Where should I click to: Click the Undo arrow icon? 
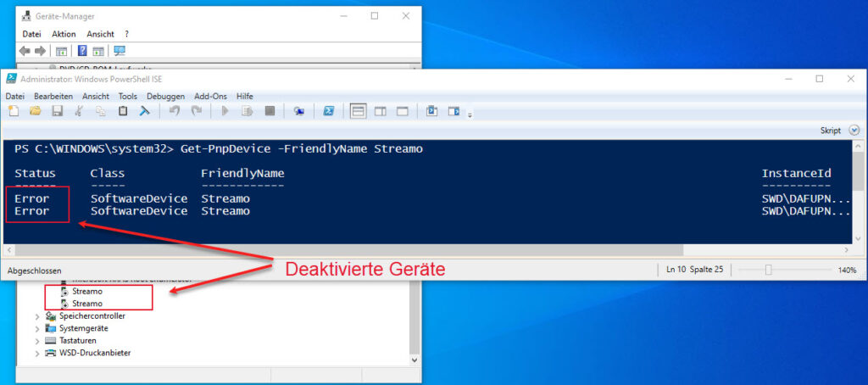click(175, 111)
